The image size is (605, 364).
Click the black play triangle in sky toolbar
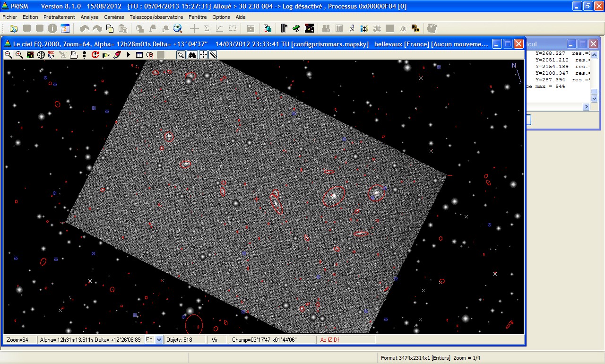coord(128,55)
